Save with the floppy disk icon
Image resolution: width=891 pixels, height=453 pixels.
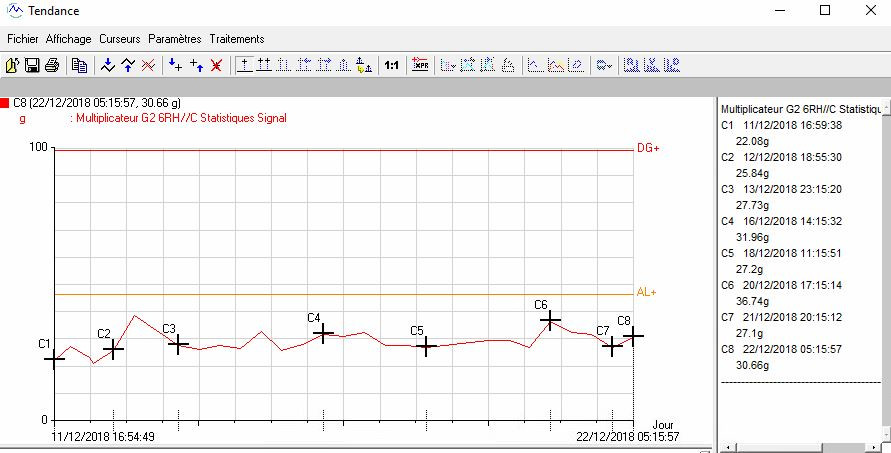pos(32,65)
